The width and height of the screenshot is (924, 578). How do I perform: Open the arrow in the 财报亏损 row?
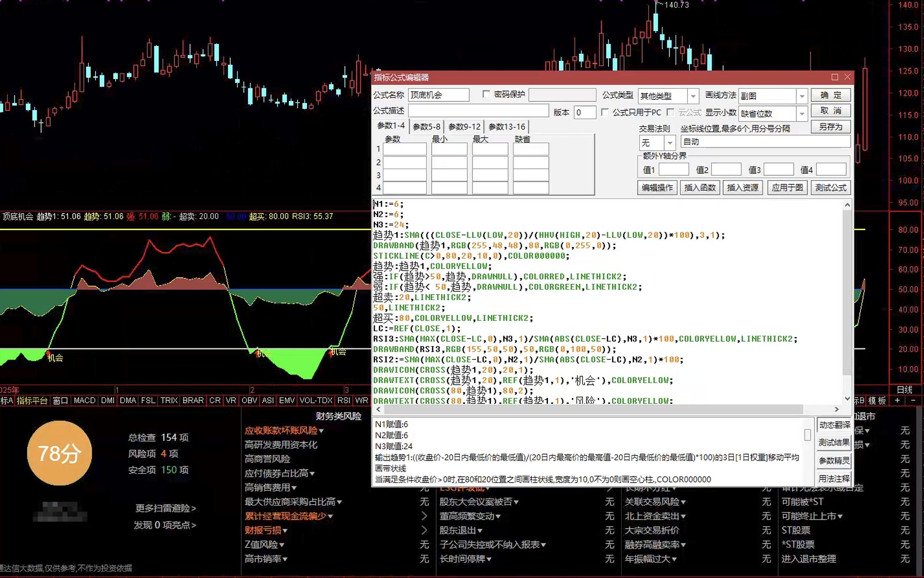[x=424, y=530]
